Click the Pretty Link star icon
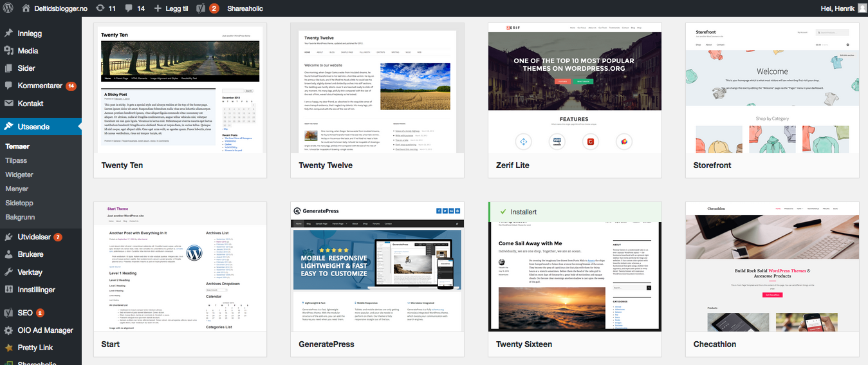The width and height of the screenshot is (868, 365). click(9, 348)
